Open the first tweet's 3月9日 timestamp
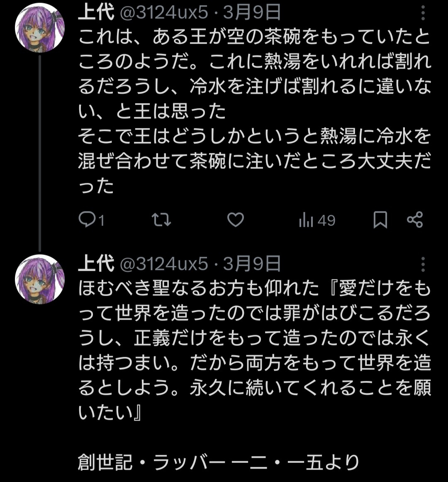 [x=252, y=13]
